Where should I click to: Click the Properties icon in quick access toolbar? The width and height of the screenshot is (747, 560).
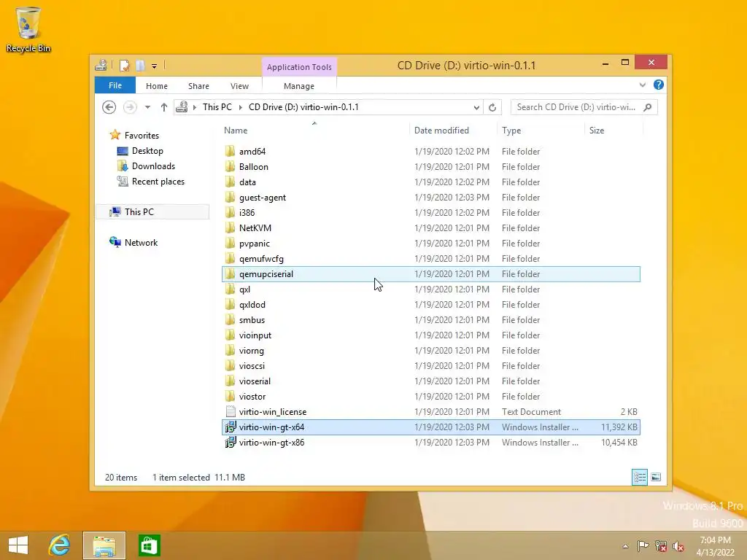coord(124,66)
